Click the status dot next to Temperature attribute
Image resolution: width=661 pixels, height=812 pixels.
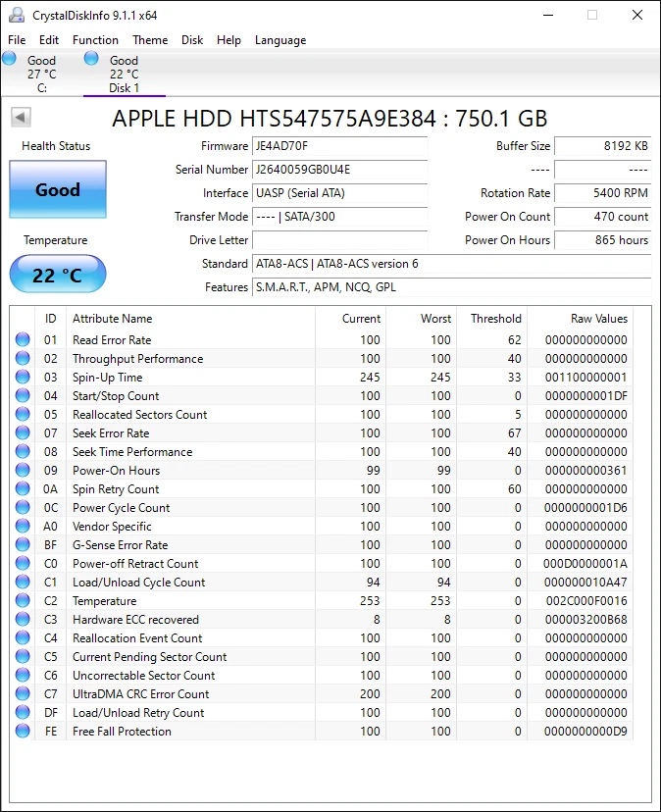pyautogui.click(x=22, y=600)
